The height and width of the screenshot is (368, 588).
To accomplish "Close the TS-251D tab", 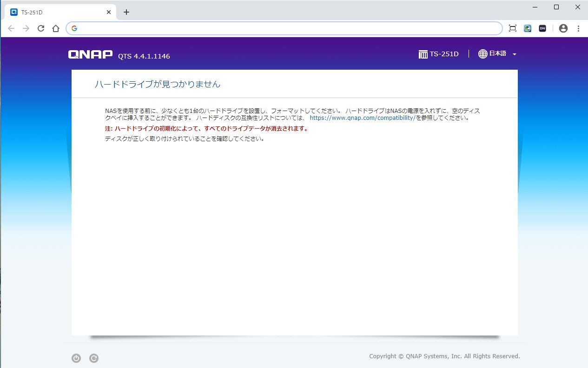I will point(109,12).
